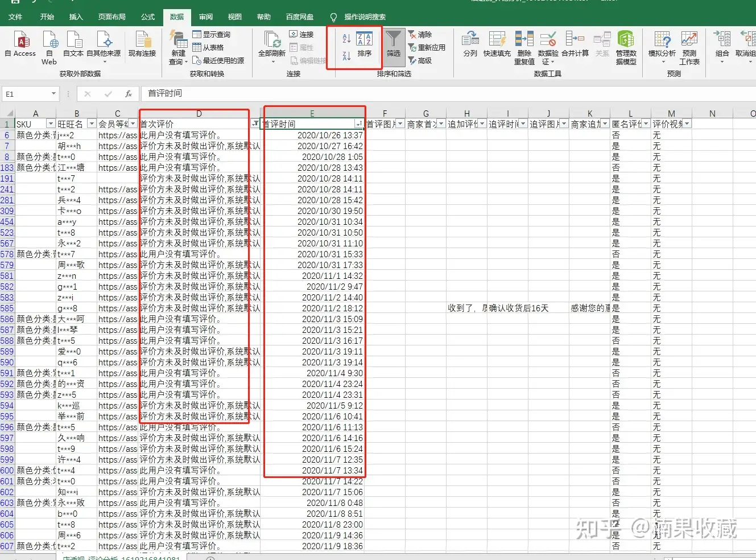Click the Name Box showing E1
Screen dimensions: 756x560
click(26, 93)
